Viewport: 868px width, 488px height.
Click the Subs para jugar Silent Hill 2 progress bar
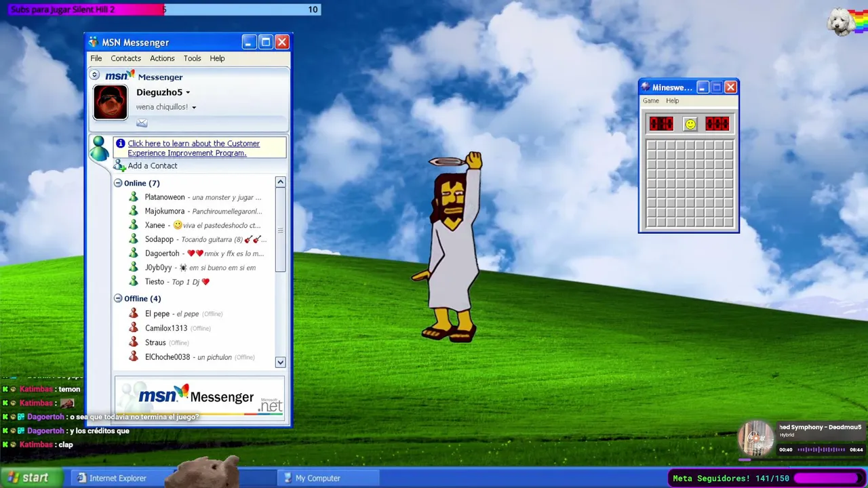click(x=164, y=9)
